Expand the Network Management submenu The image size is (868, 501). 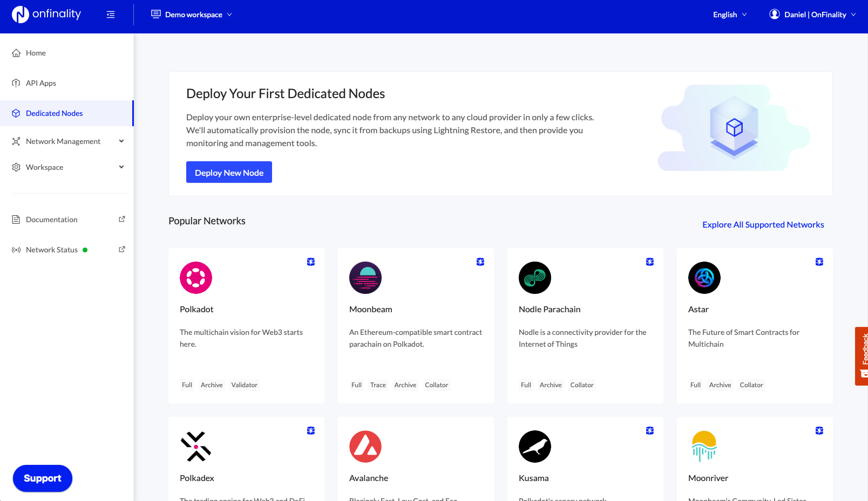click(121, 141)
